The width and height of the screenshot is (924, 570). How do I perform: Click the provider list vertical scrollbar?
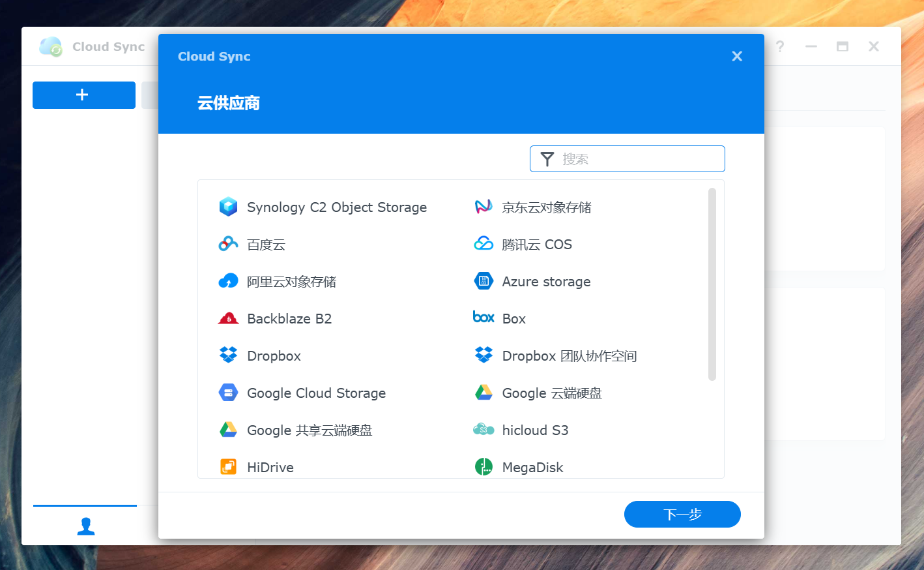(x=712, y=284)
